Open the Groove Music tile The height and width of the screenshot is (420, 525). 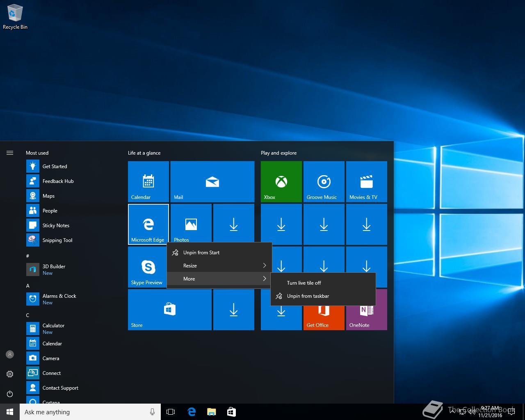point(324,182)
